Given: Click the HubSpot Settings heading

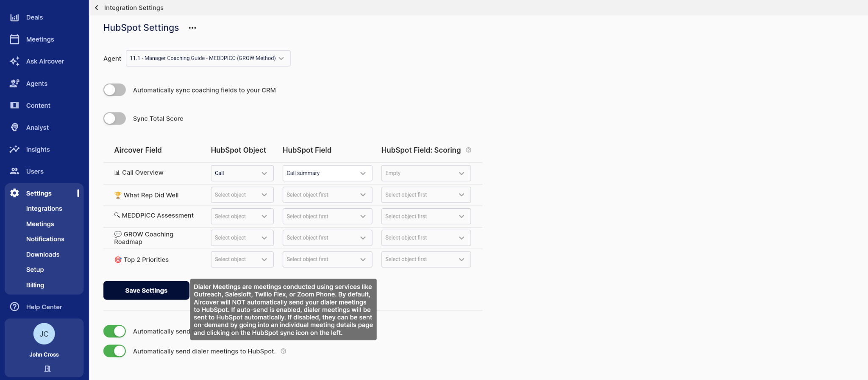Looking at the screenshot, I should point(141,28).
